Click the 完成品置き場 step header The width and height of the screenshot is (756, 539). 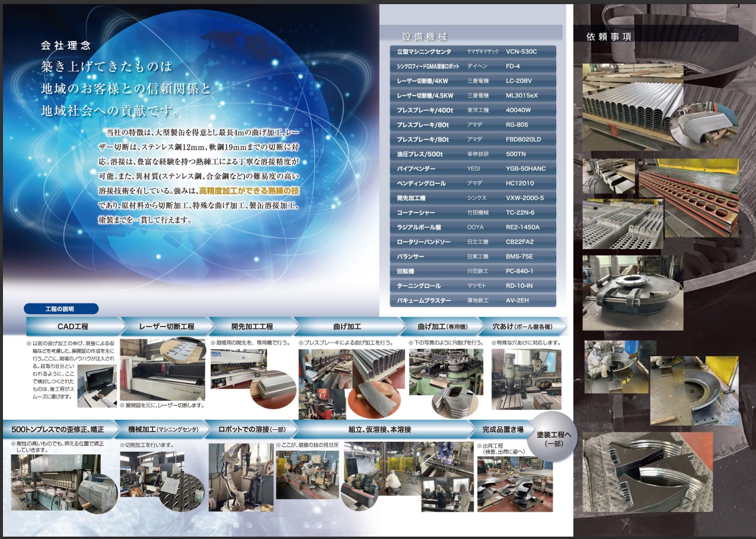(x=502, y=429)
